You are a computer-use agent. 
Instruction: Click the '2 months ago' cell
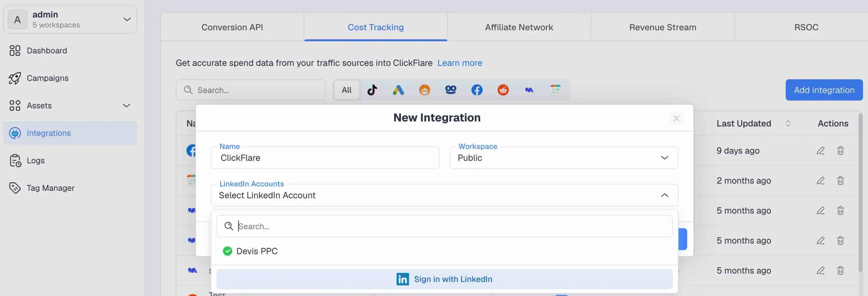click(x=744, y=180)
